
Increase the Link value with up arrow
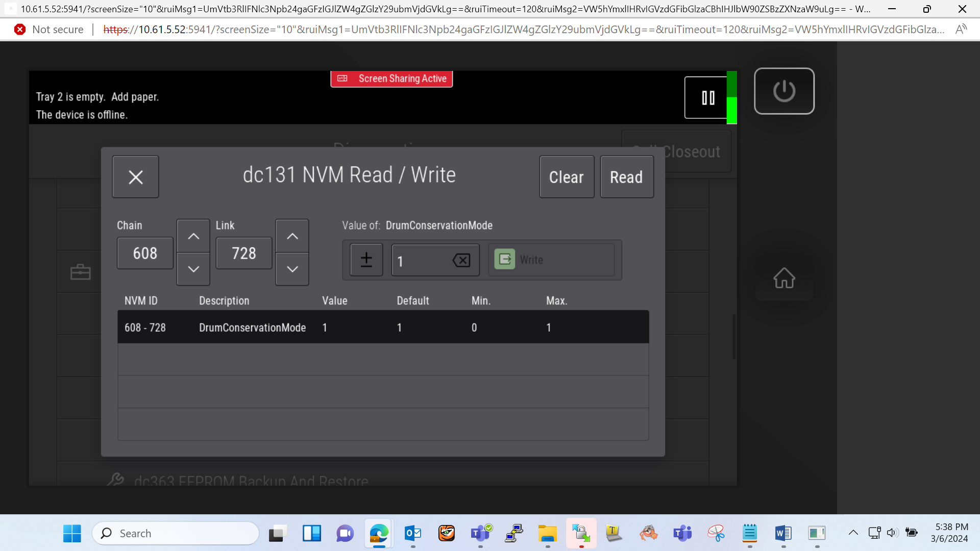[292, 236]
